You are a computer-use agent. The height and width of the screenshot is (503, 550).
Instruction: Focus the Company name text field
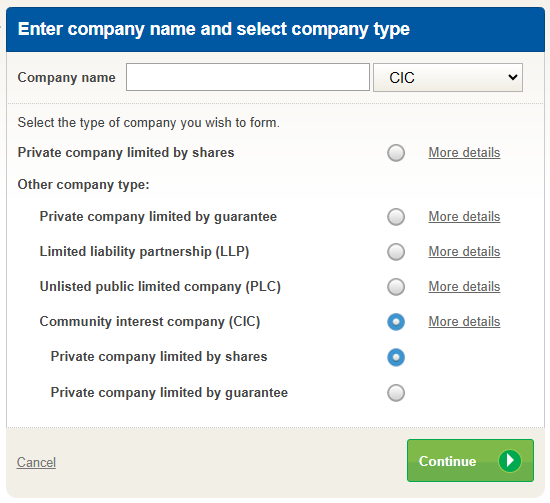248,77
